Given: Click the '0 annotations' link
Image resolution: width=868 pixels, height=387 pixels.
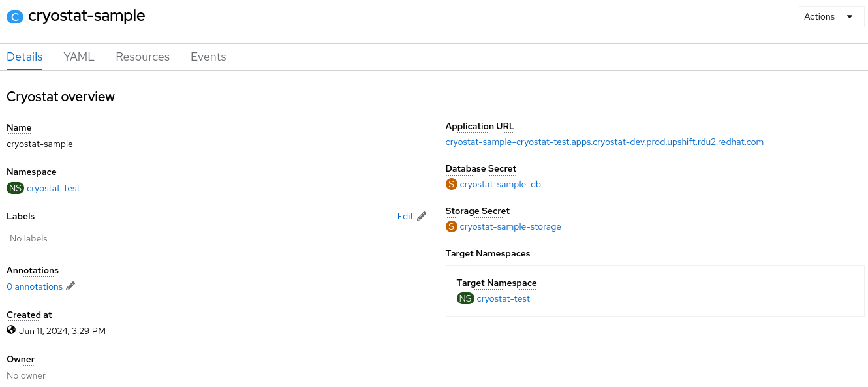Looking at the screenshot, I should tap(35, 286).
